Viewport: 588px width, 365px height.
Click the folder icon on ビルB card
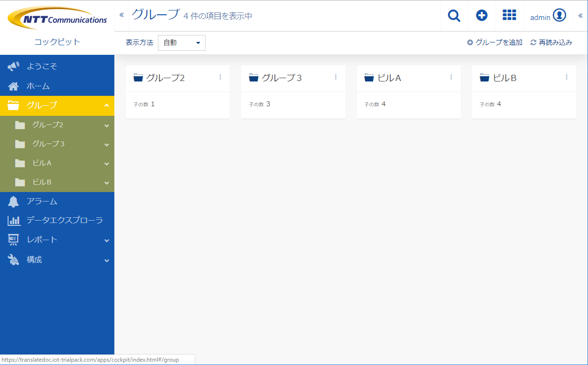coord(485,78)
